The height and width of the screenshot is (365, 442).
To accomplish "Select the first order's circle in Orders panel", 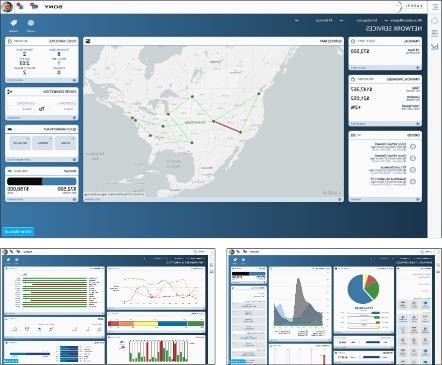I will (x=413, y=147).
